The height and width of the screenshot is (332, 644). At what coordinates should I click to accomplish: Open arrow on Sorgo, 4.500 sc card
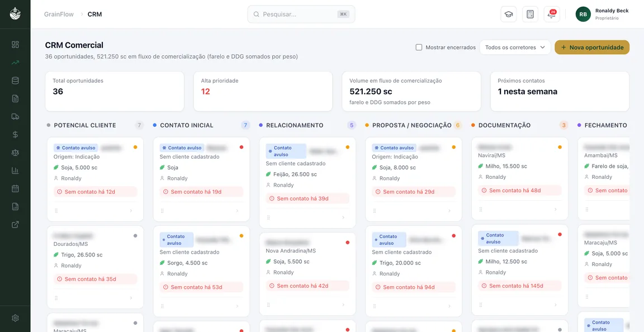point(237,306)
